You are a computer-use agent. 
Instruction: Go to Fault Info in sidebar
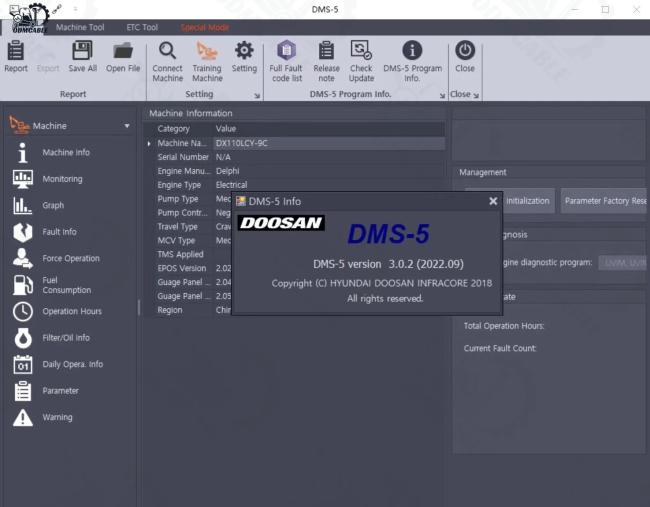pyautogui.click(x=59, y=232)
